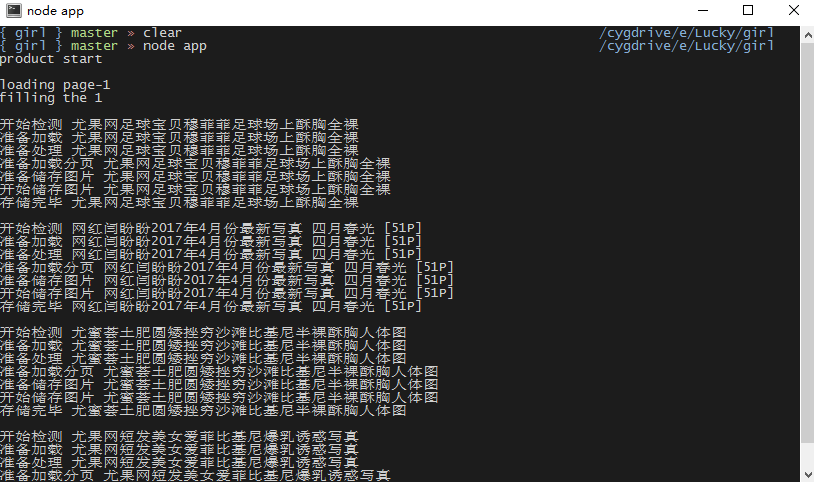
Task: Click the scrollbar down arrow
Action: [x=807, y=474]
